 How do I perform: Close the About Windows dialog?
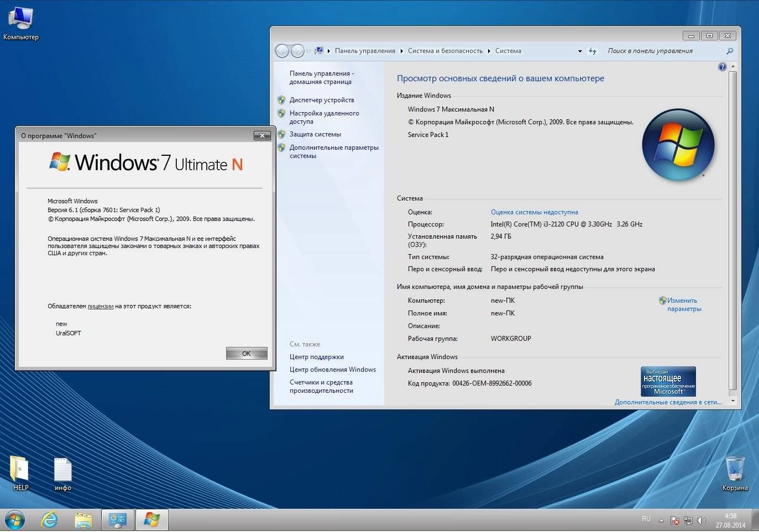pos(262,135)
